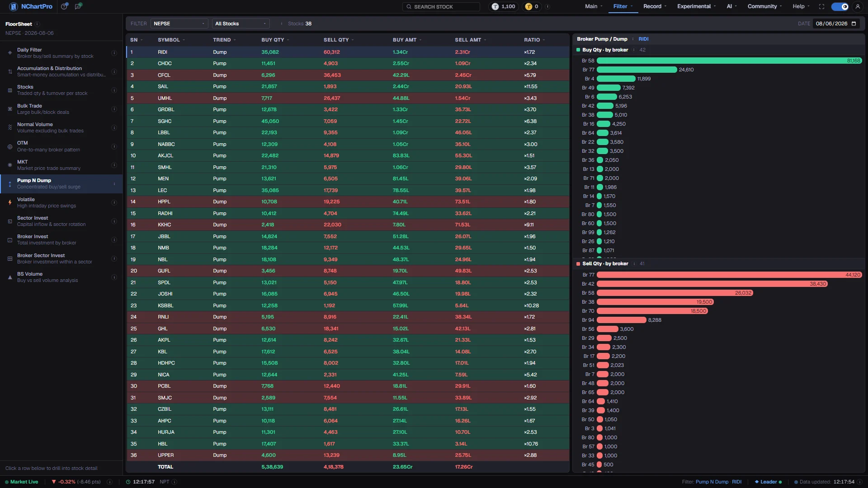Screen dimensions: 868x488
Task: Open the Record menu
Action: [x=655, y=6]
